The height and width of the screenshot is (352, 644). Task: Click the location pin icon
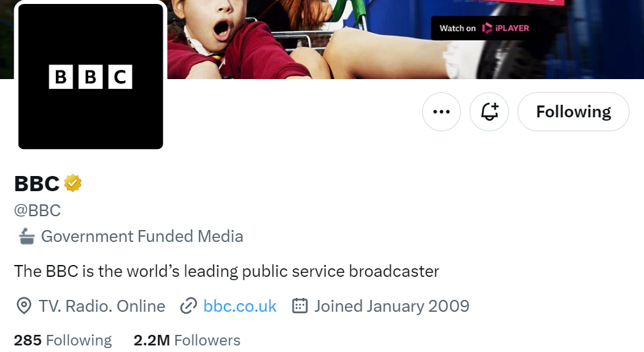[x=24, y=306]
